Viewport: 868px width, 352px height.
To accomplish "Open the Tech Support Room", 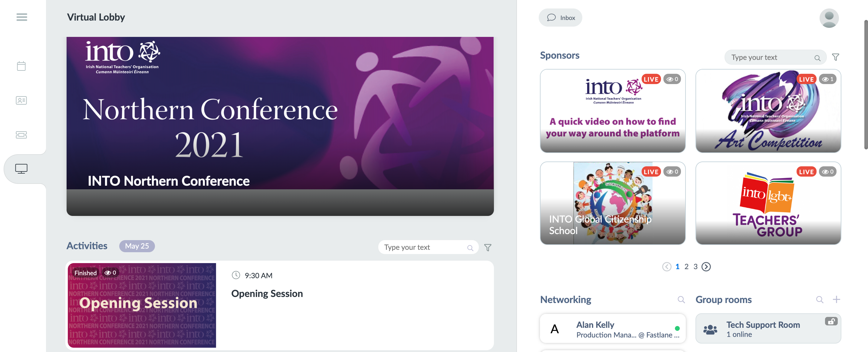I will [x=768, y=329].
